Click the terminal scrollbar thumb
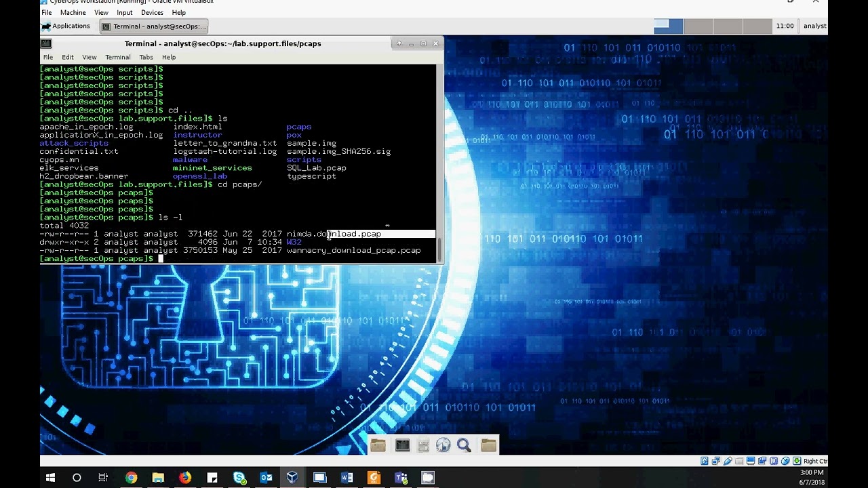Screen dimensions: 868x488 [x=440, y=249]
